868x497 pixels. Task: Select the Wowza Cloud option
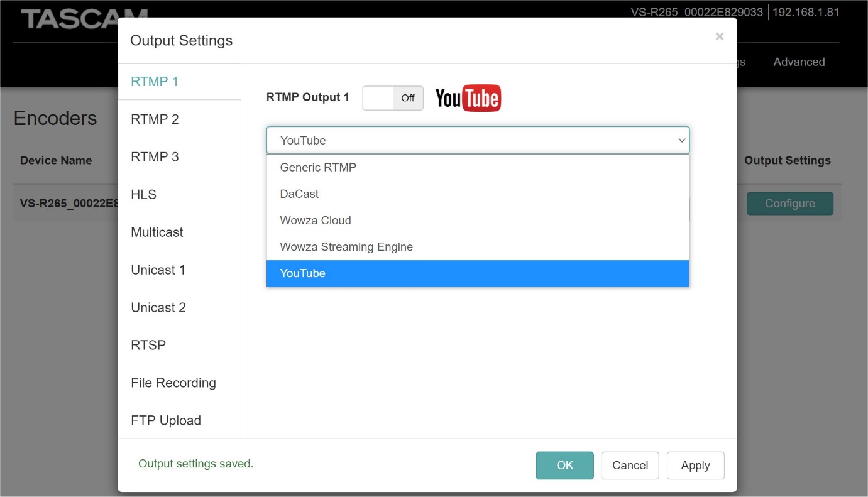coord(316,221)
